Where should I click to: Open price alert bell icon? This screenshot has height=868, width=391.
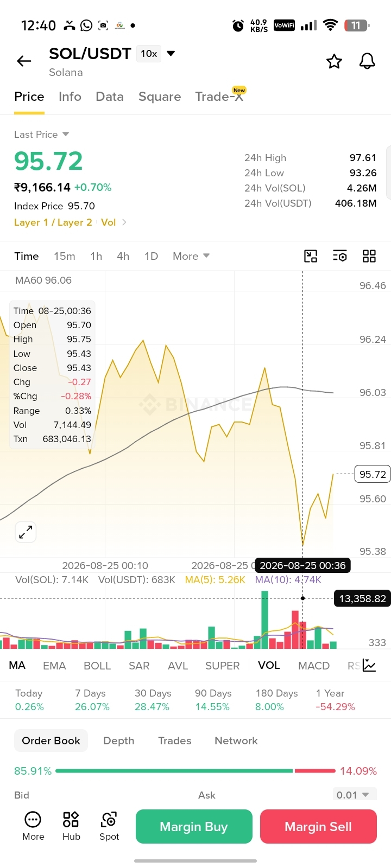pyautogui.click(x=367, y=61)
